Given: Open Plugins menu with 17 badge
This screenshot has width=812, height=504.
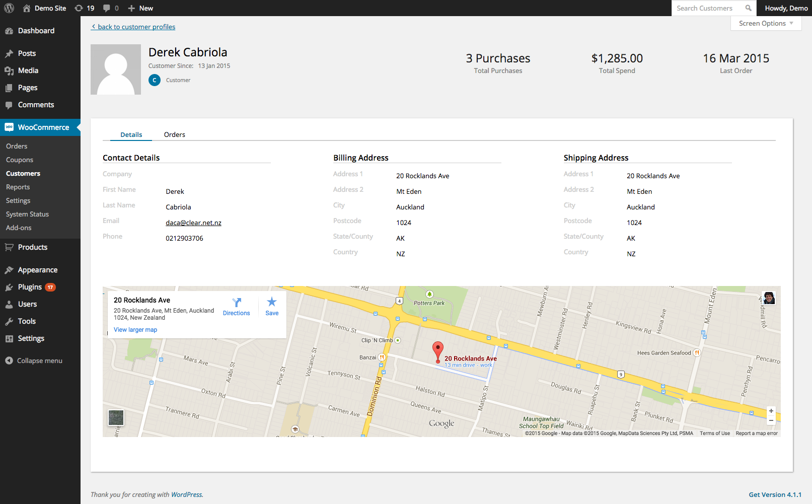Looking at the screenshot, I should coord(40,287).
